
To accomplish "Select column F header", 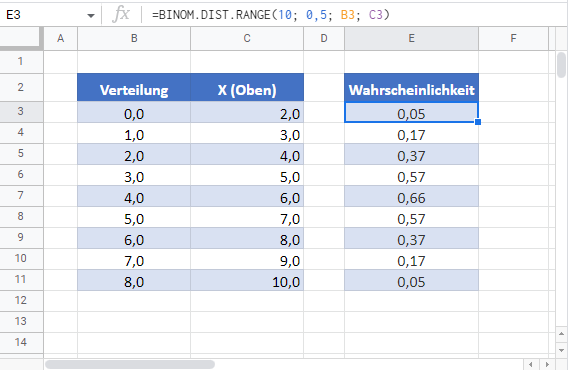I will pos(513,38).
